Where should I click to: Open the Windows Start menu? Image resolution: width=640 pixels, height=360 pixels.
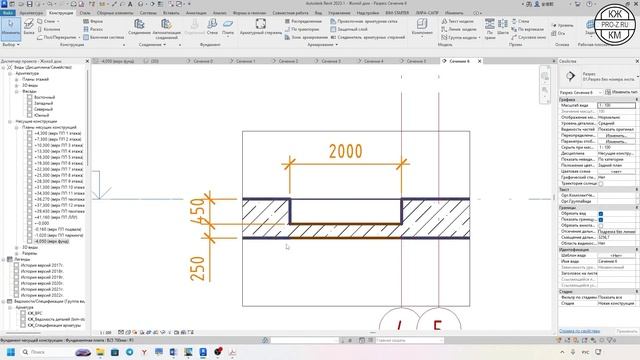(11, 352)
